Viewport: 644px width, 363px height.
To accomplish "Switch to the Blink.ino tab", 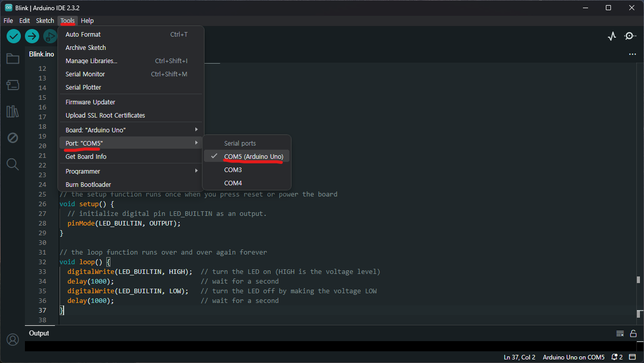I will pyautogui.click(x=41, y=54).
